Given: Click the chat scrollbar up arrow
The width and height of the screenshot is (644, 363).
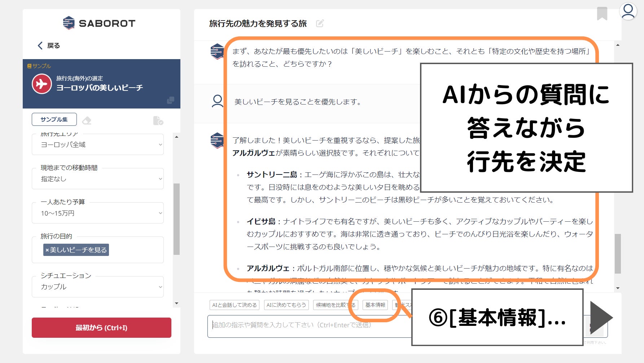Looking at the screenshot, I should click(618, 45).
